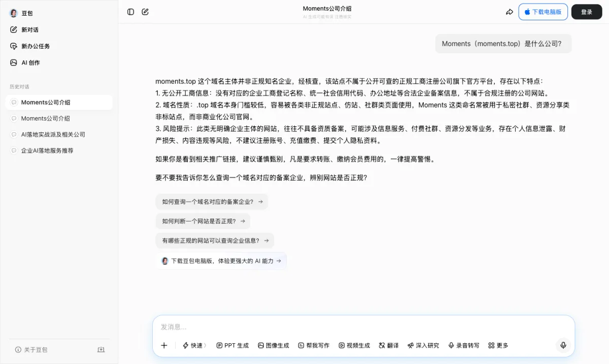Click the 豆包 avatar logo
This screenshot has height=364, width=609.
14,13
